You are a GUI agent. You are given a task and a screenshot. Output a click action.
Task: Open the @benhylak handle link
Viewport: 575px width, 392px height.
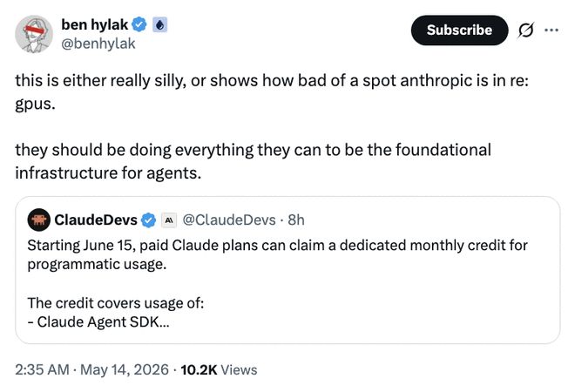point(98,44)
